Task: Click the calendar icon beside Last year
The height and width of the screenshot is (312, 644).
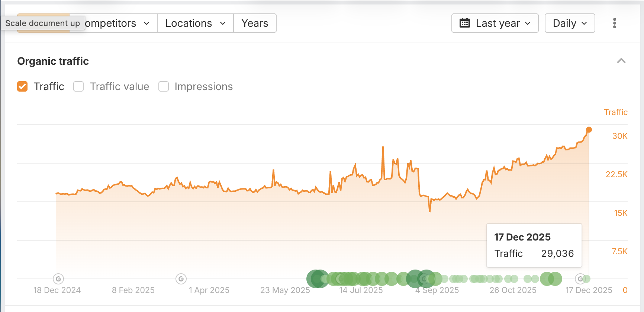Action: (x=465, y=23)
